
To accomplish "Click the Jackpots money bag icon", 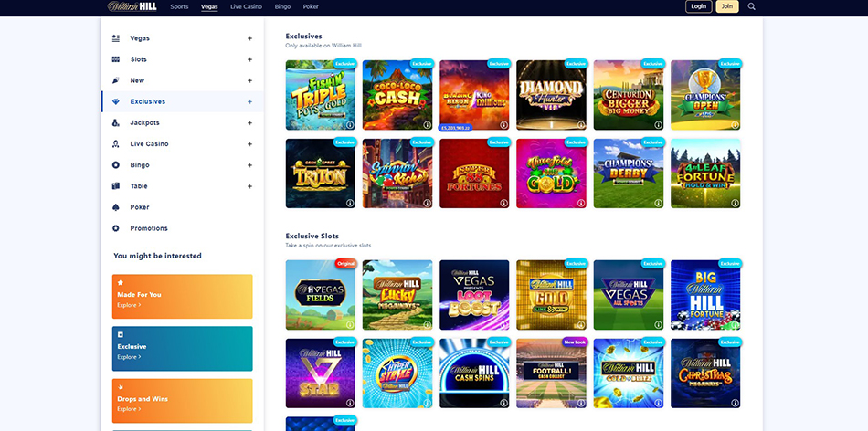I will tap(116, 123).
